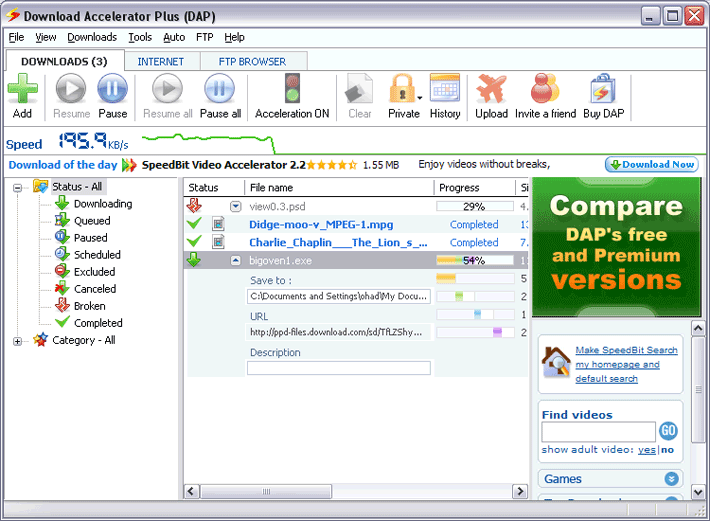The image size is (710, 521).
Task: Select Status - All in the tree
Action: point(77,186)
